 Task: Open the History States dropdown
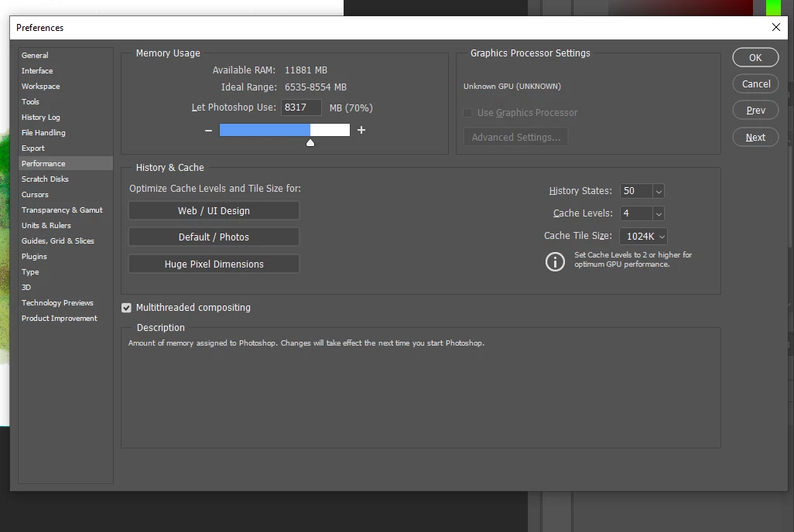659,191
